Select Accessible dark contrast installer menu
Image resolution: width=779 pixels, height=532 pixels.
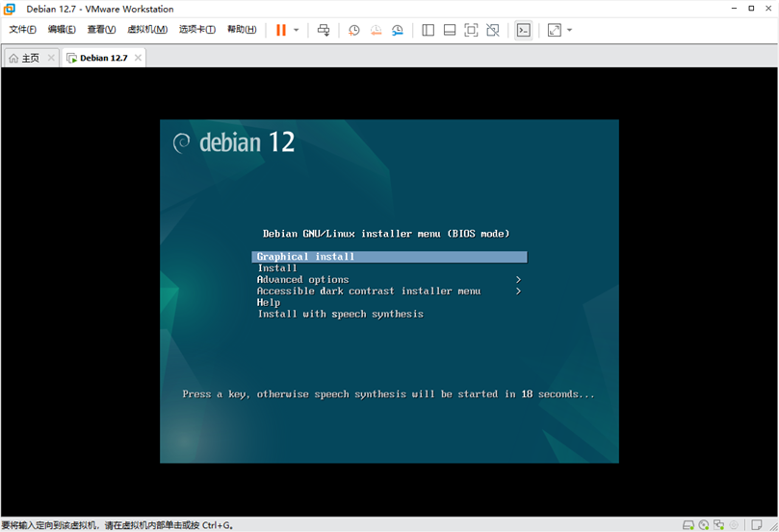click(389, 291)
